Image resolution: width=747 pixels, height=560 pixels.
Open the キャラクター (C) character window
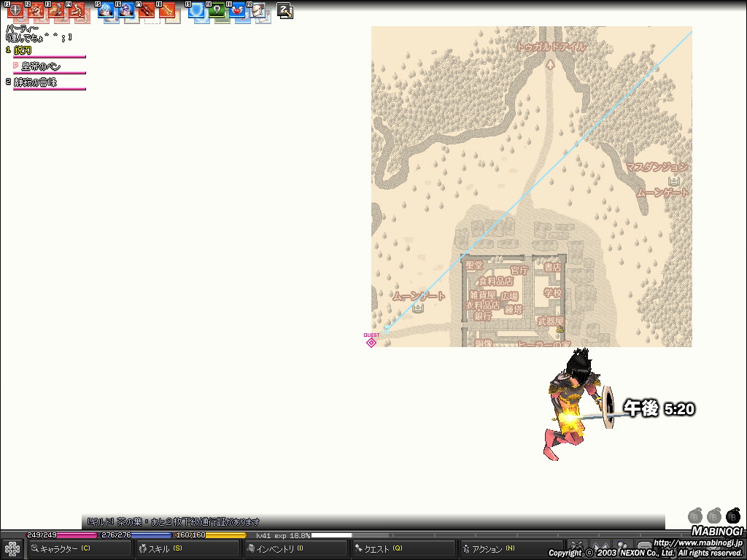[x=80, y=549]
